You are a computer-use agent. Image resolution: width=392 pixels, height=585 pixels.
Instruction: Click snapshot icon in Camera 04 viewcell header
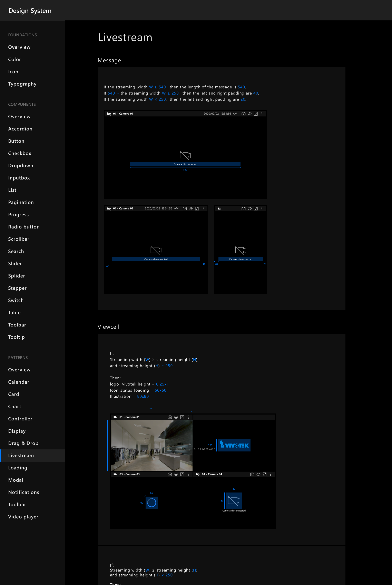pos(252,474)
